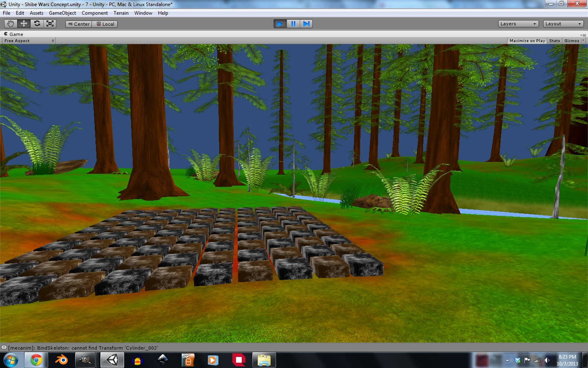The height and width of the screenshot is (368, 588).
Task: Select the Scale tool
Action: pos(50,24)
